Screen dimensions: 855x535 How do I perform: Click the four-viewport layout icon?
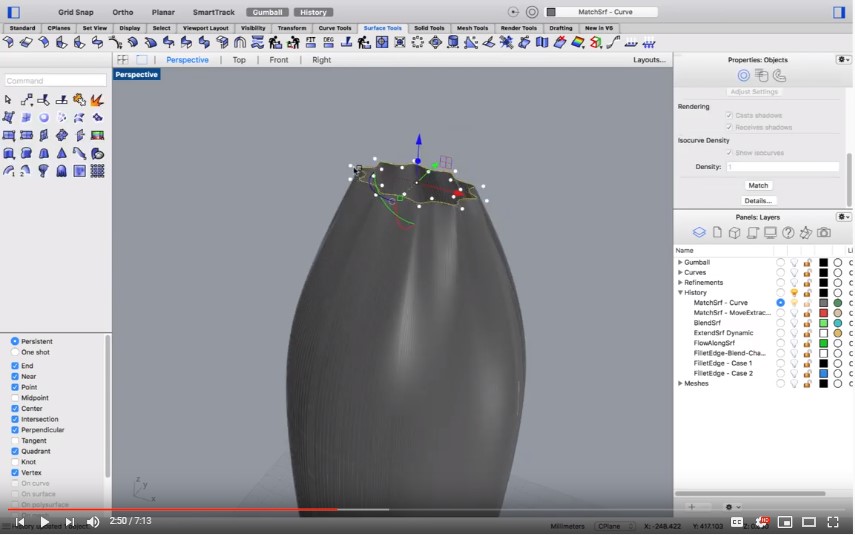pyautogui.click(x=123, y=59)
